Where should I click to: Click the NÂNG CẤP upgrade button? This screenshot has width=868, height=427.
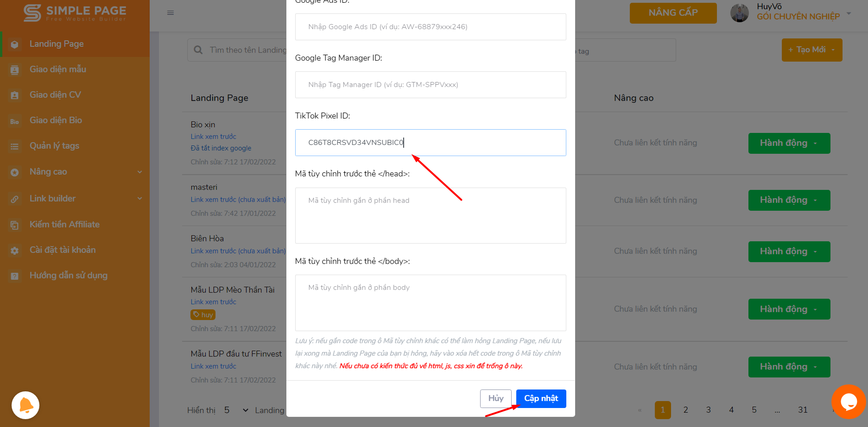(x=673, y=13)
